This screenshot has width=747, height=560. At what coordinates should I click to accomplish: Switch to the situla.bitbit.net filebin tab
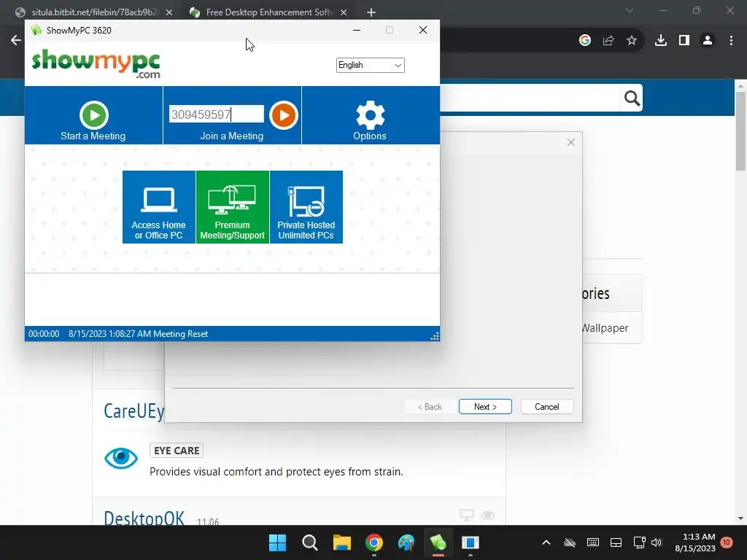[x=93, y=12]
